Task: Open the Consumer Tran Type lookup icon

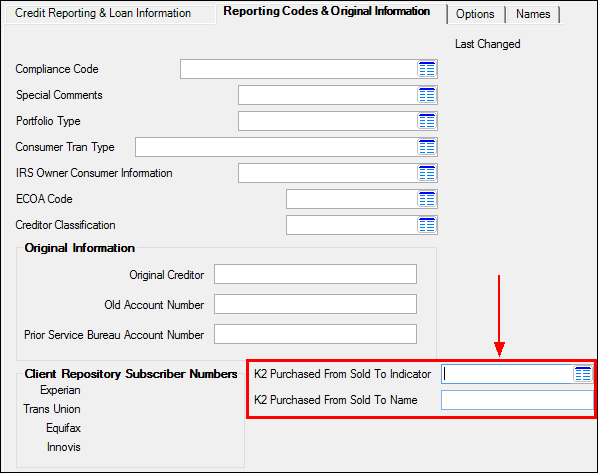Action: coord(427,147)
